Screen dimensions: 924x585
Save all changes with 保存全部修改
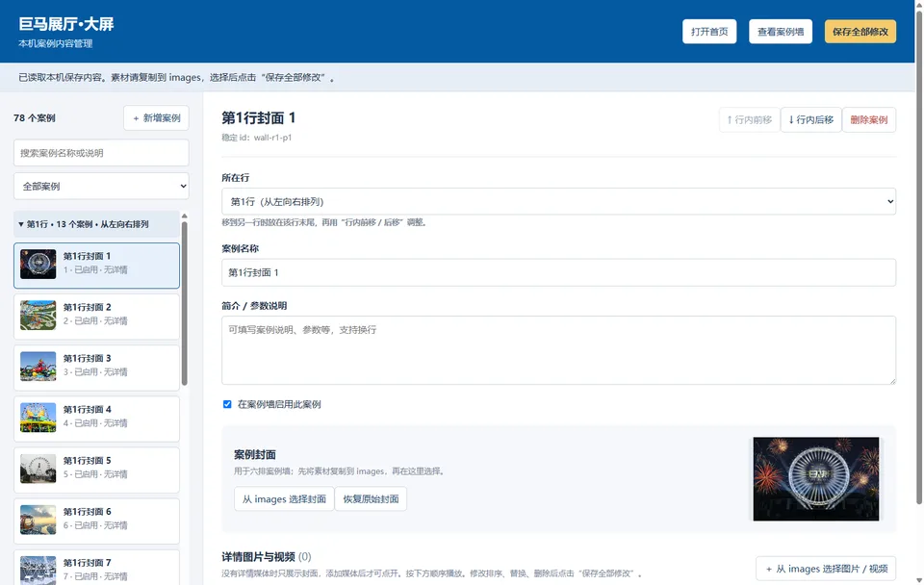860,32
